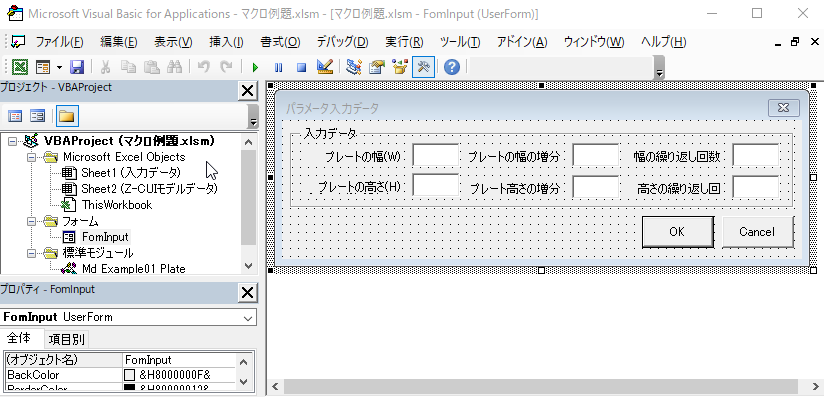Collapse the Microsoft Excel Objects folder

point(32,157)
